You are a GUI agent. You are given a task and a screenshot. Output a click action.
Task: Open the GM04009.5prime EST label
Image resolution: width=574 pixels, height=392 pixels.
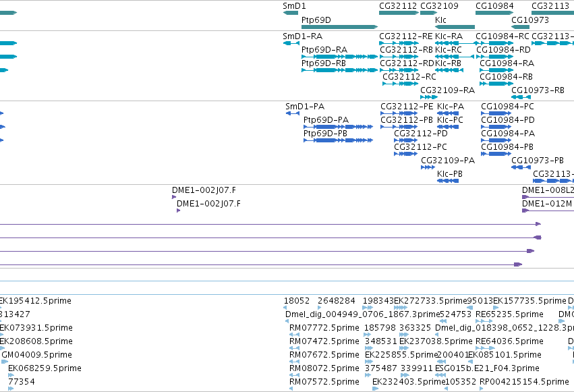(36, 355)
